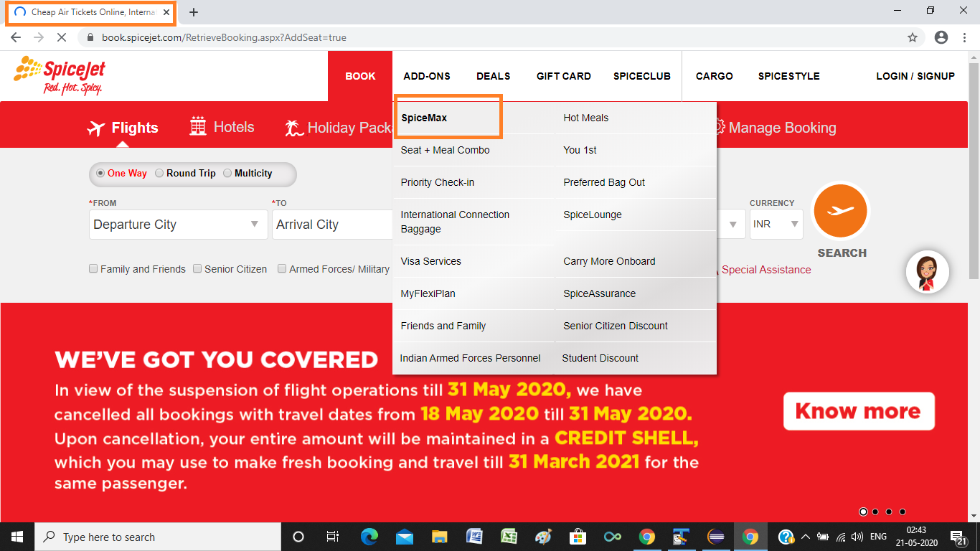Screen dimensions: 980x551
Task: Open the Chrome profile icon
Action: 941,37
